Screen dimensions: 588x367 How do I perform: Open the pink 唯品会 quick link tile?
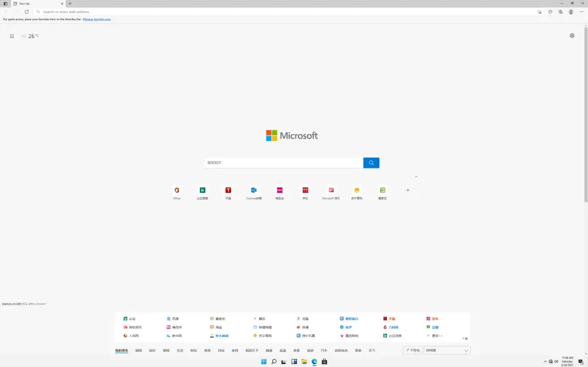280,193
